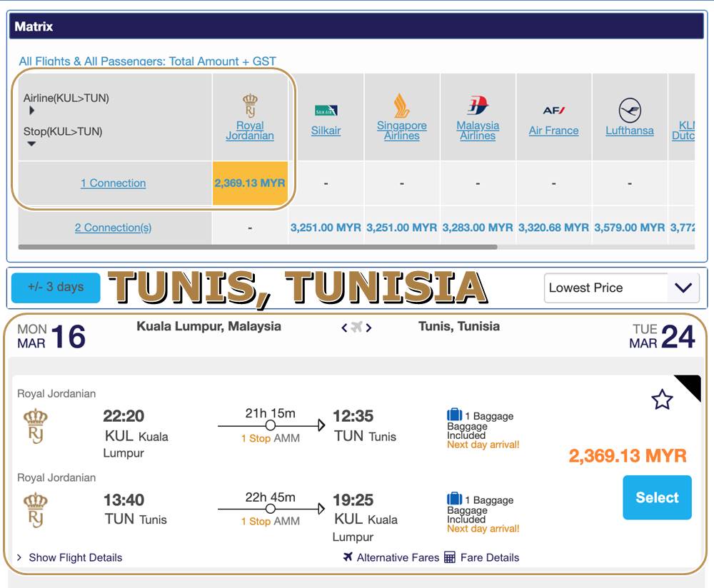Click the 13:40 departure time
Image resolution: width=714 pixels, height=588 pixels.
[124, 500]
